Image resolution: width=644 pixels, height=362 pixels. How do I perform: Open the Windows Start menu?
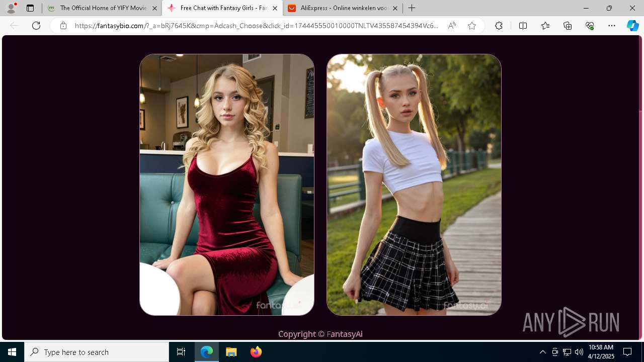[12, 352]
